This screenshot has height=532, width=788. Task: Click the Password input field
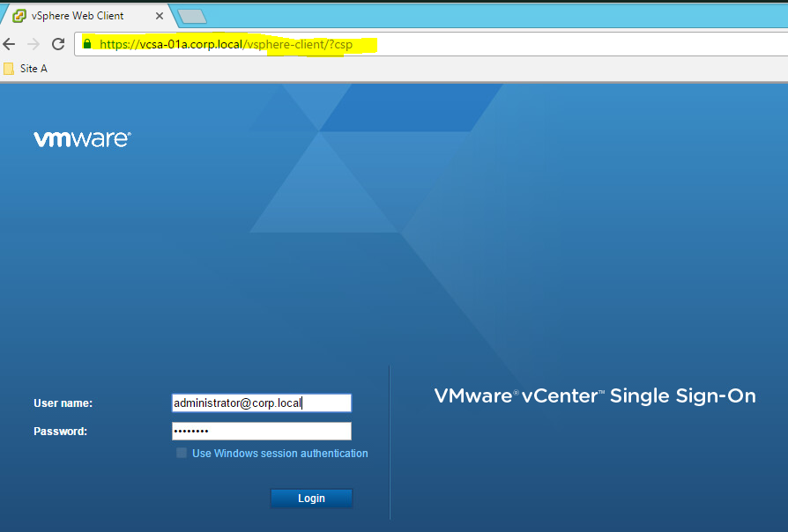pyautogui.click(x=261, y=431)
